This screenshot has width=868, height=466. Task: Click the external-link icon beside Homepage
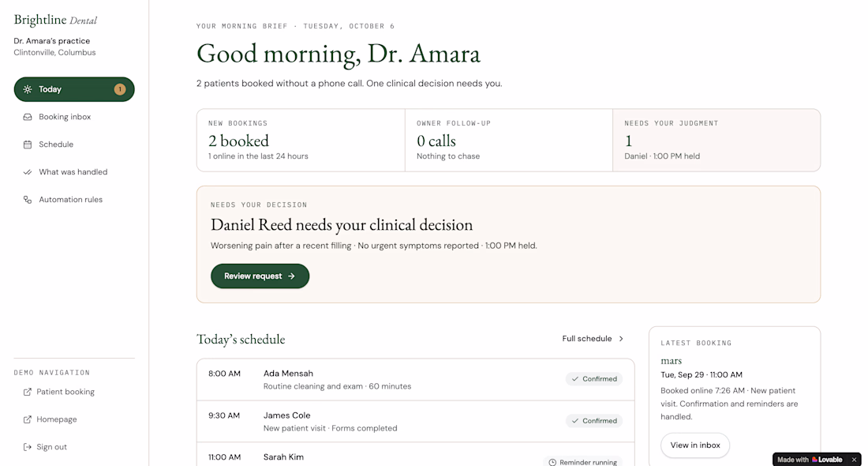click(27, 419)
